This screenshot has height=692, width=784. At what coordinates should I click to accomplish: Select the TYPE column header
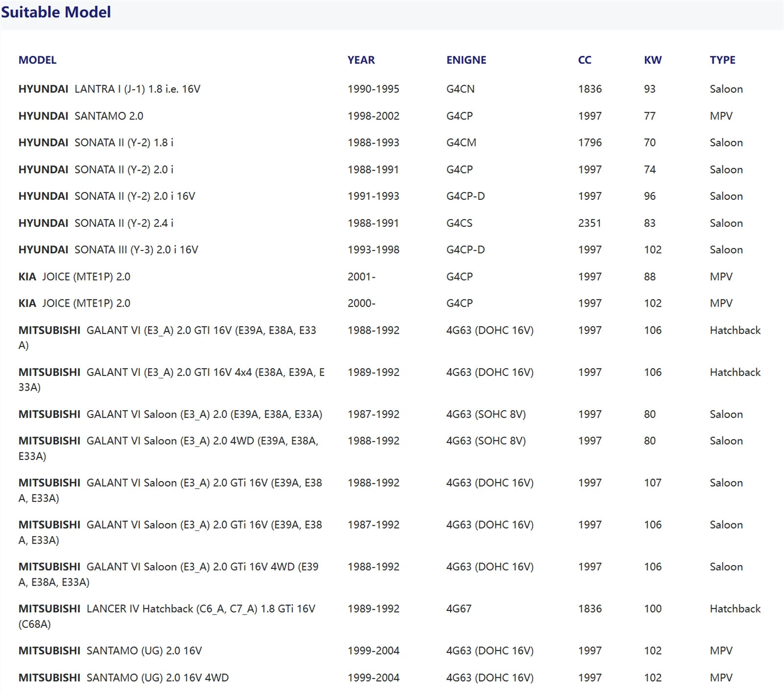pos(722,60)
